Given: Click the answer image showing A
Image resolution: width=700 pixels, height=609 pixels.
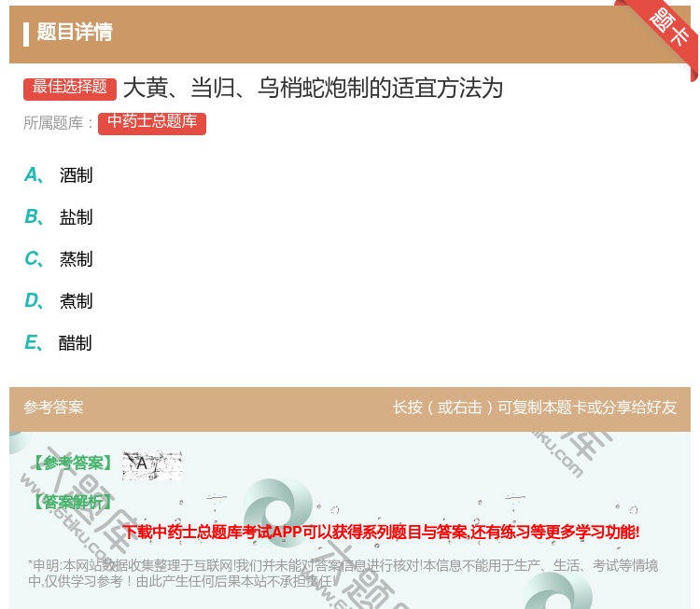Looking at the screenshot, I should pos(152,464).
